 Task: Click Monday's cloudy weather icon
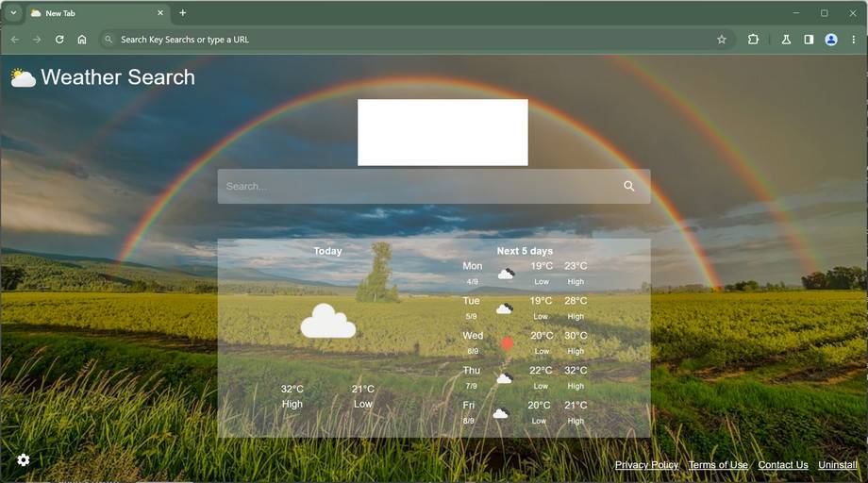pos(506,274)
